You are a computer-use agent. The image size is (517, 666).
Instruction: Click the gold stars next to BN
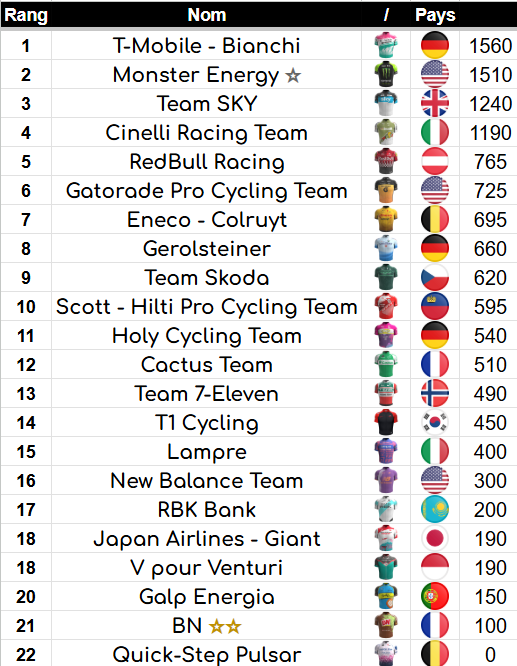225,626
